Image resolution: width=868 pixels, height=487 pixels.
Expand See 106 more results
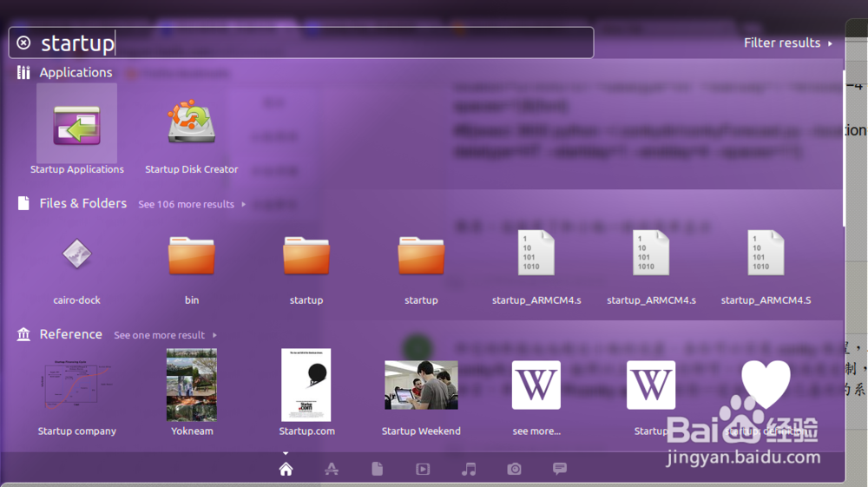click(x=192, y=204)
